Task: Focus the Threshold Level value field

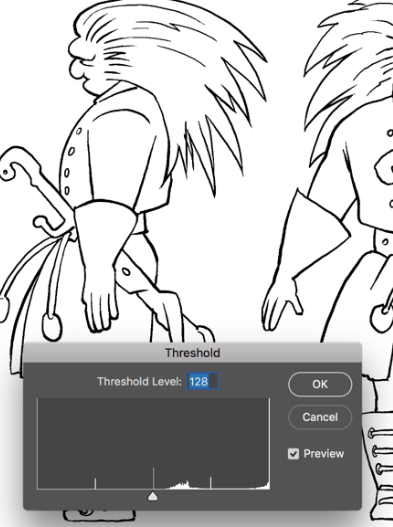Action: (x=202, y=381)
